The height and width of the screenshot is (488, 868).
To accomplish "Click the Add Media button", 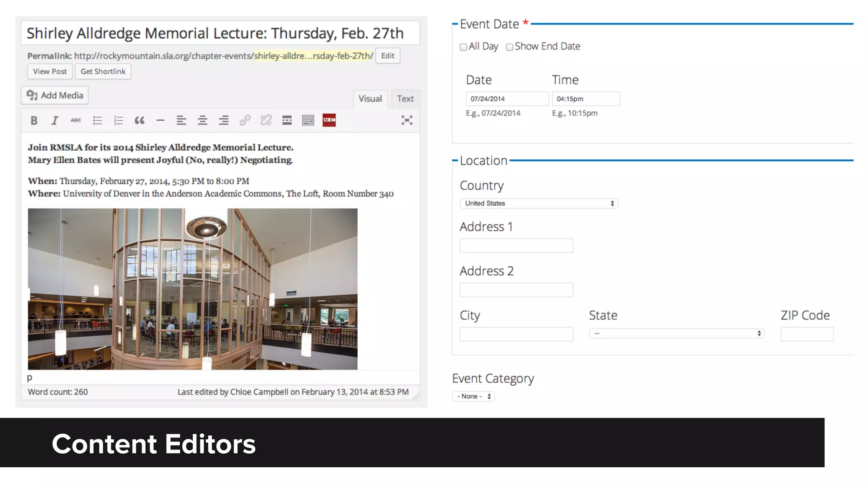I will pyautogui.click(x=55, y=95).
